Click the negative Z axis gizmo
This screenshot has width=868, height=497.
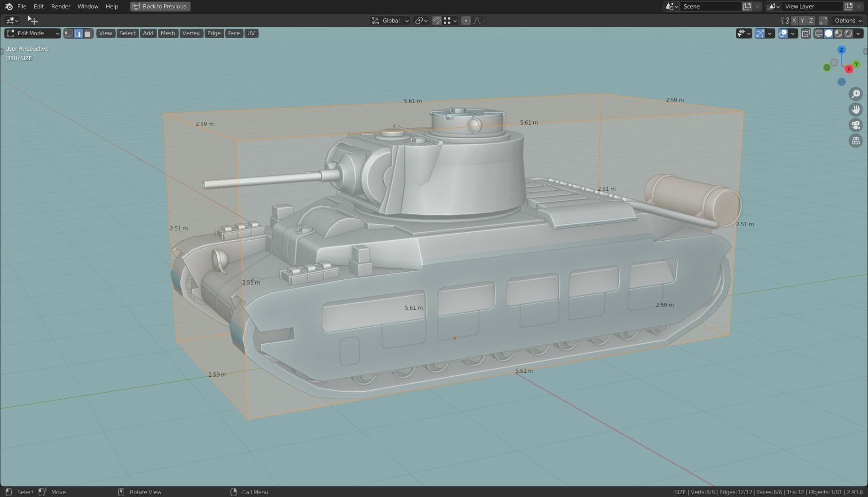click(842, 82)
